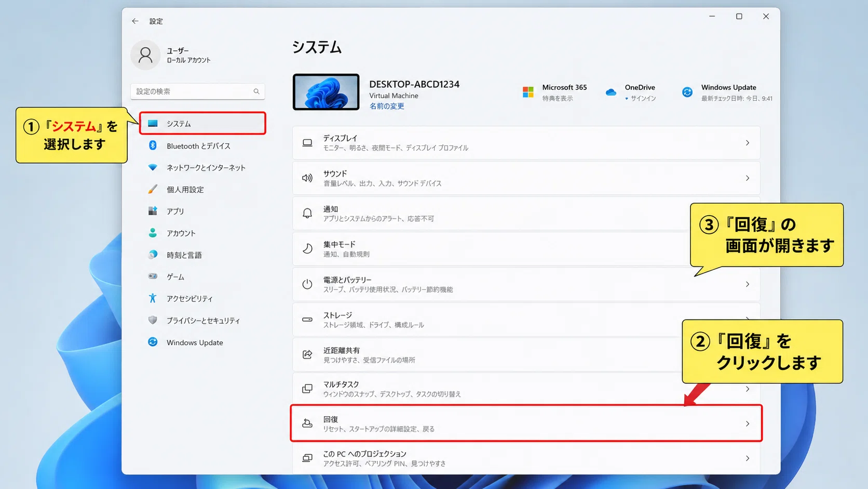The image size is (868, 489).
Task: Expand ディスプレイ row chevron
Action: [x=748, y=143]
